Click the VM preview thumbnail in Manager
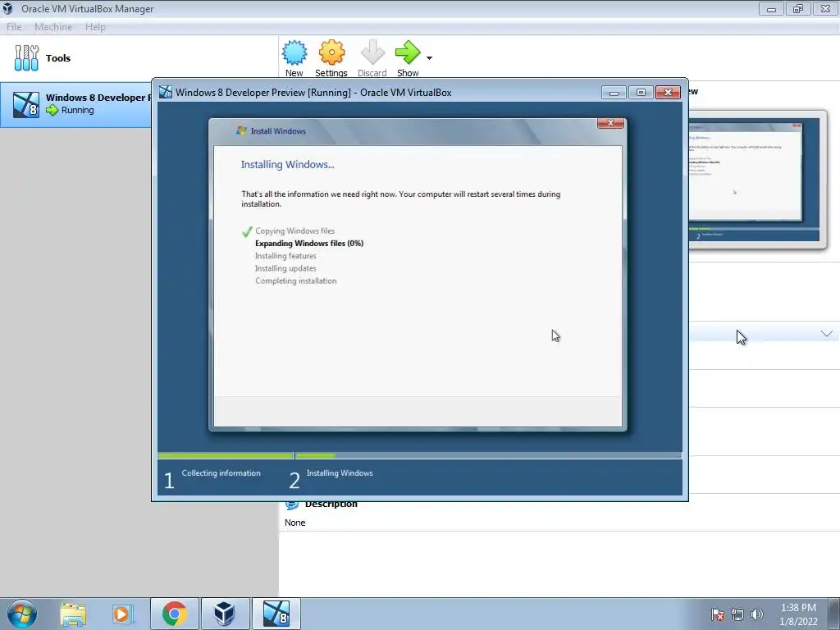Viewport: 840px width, 630px height. pos(756,180)
